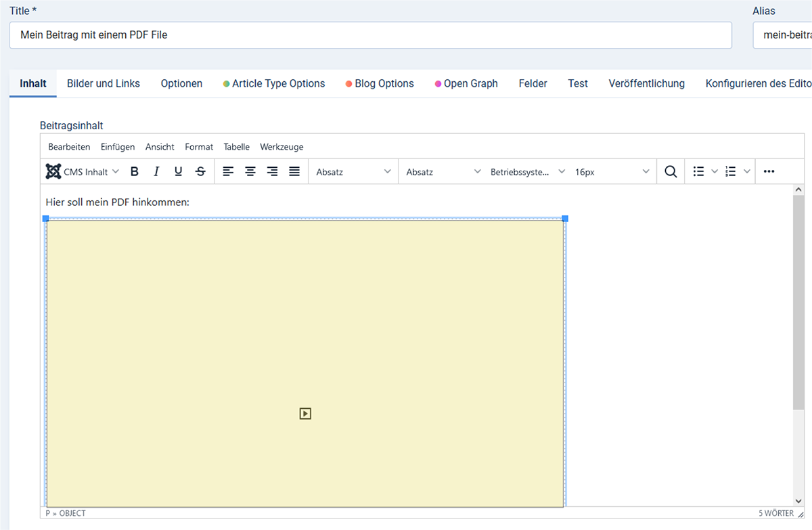This screenshot has width=812, height=530.
Task: Open the Einfügen menu
Action: (x=118, y=147)
